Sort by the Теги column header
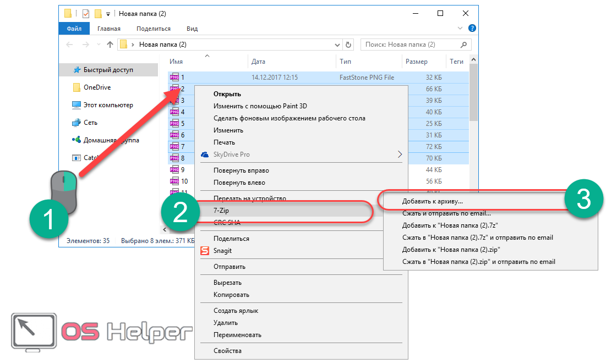Viewport: 606px width, 364px height. point(457,62)
